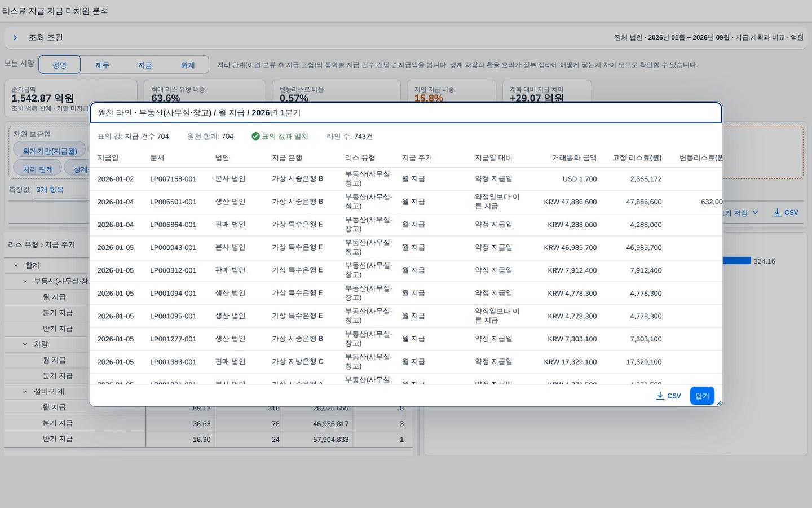Click the 고정 리스료(원) column header

tap(637, 158)
